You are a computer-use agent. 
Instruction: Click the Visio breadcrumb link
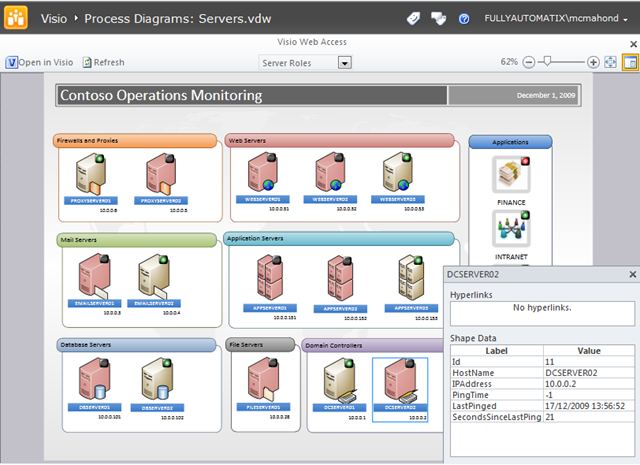pos(55,18)
